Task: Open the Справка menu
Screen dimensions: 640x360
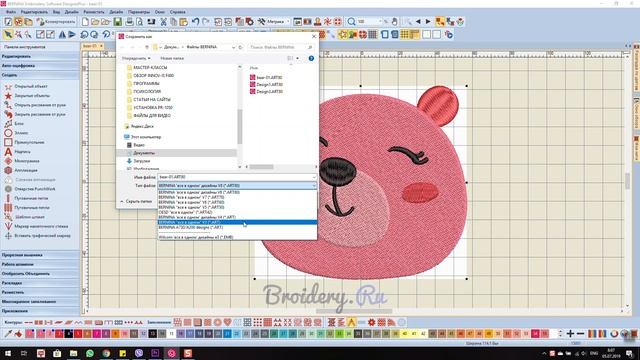Action: tap(178, 12)
